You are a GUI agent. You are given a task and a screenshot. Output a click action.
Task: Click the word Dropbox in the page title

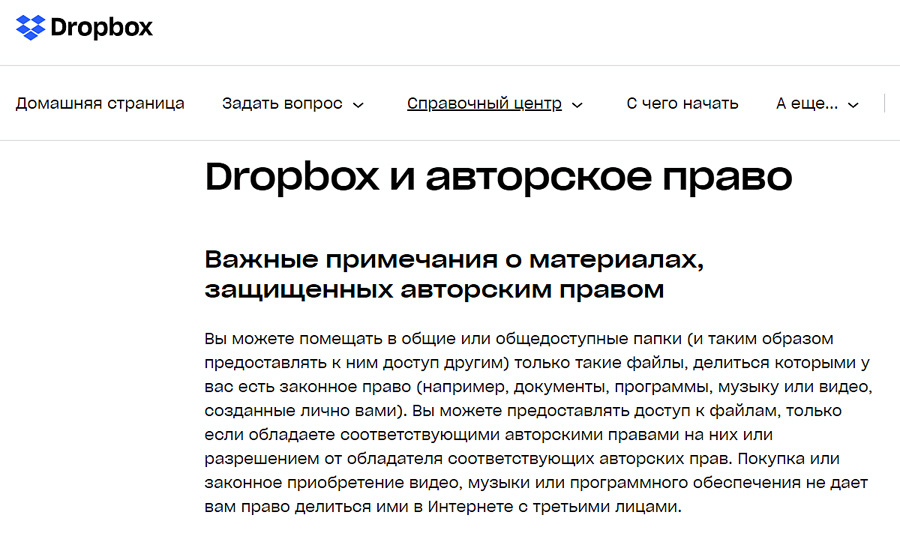pyautogui.click(x=292, y=177)
